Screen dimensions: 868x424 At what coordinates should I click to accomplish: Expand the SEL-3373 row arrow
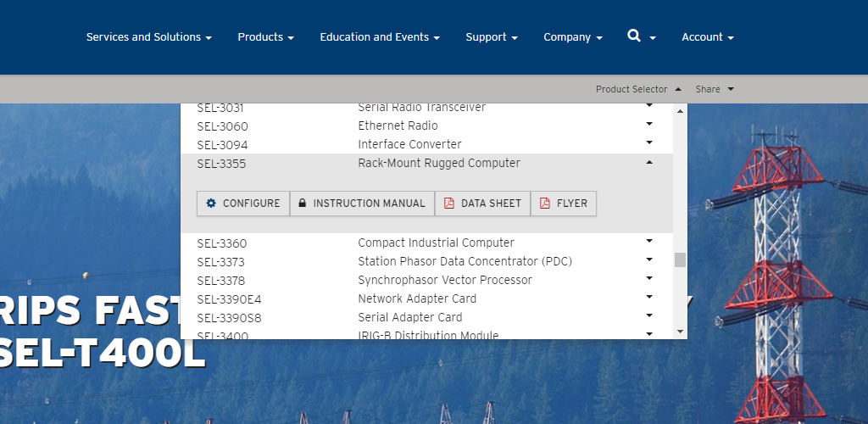[x=649, y=259]
